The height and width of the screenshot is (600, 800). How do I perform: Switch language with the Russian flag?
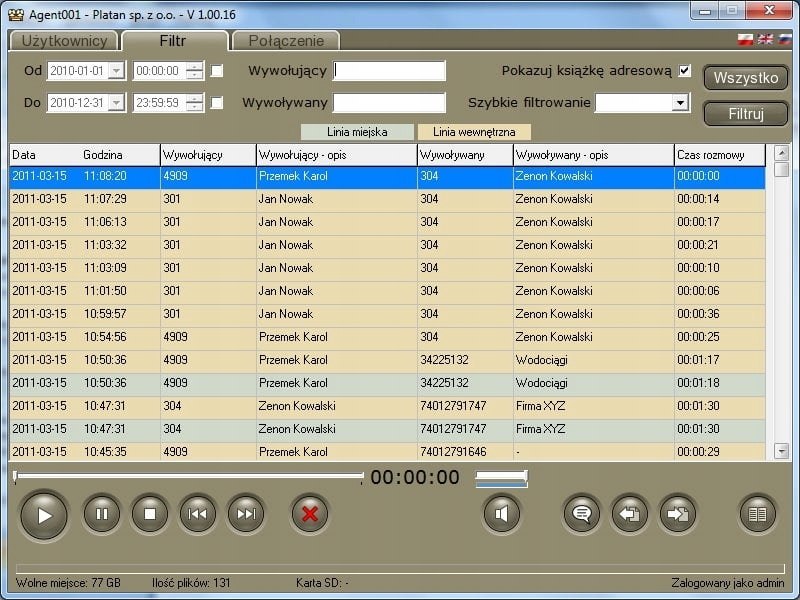[x=784, y=39]
